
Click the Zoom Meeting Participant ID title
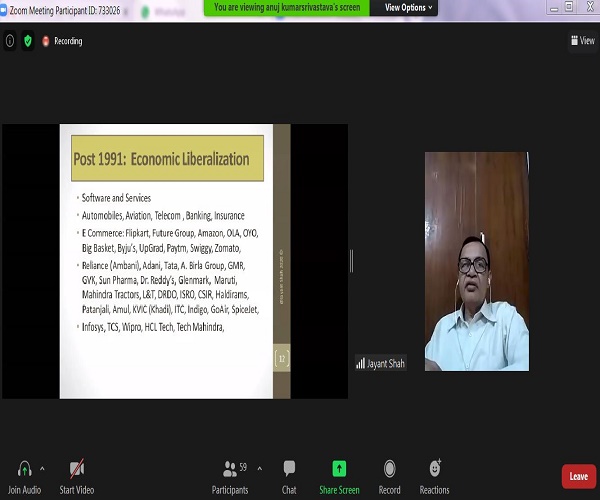[65, 11]
